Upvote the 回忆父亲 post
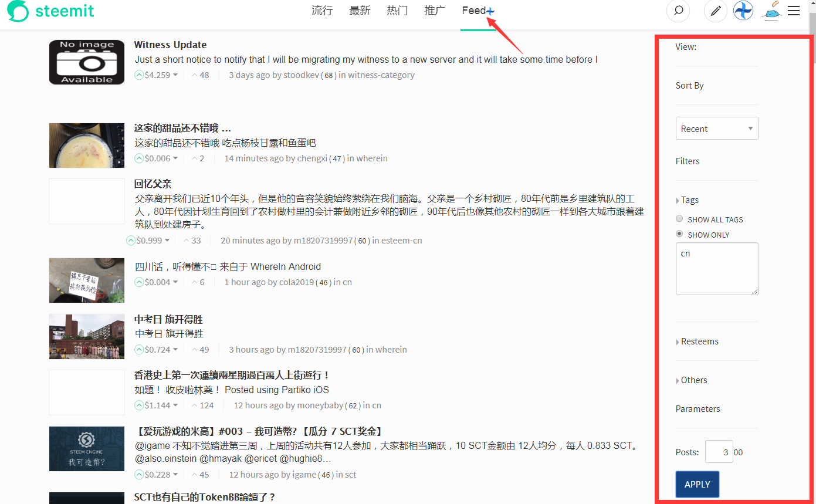This screenshot has height=504, width=816. 131,241
